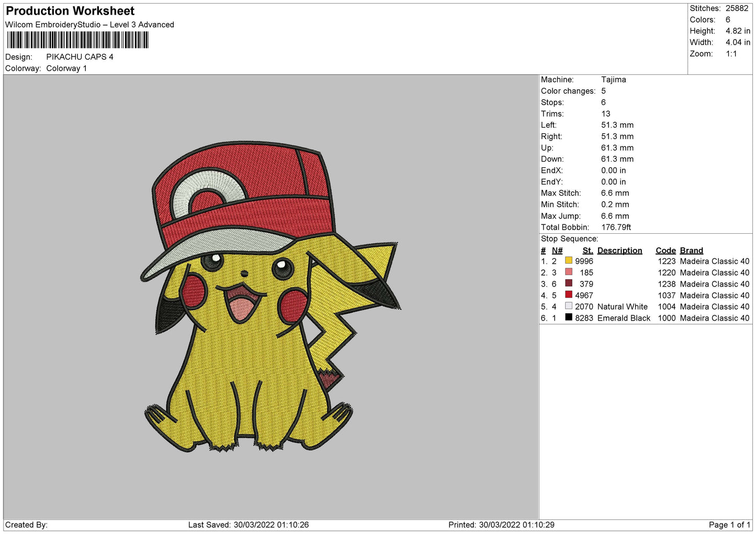Image resolution: width=756 pixels, height=534 pixels.
Task: Select the Machine value Tajima
Action: tap(613, 79)
